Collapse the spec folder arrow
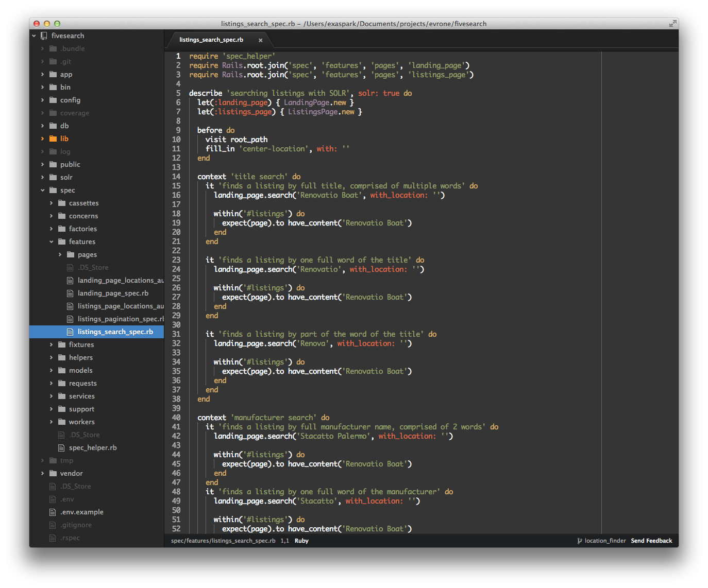The width and height of the screenshot is (708, 588). pyautogui.click(x=43, y=190)
